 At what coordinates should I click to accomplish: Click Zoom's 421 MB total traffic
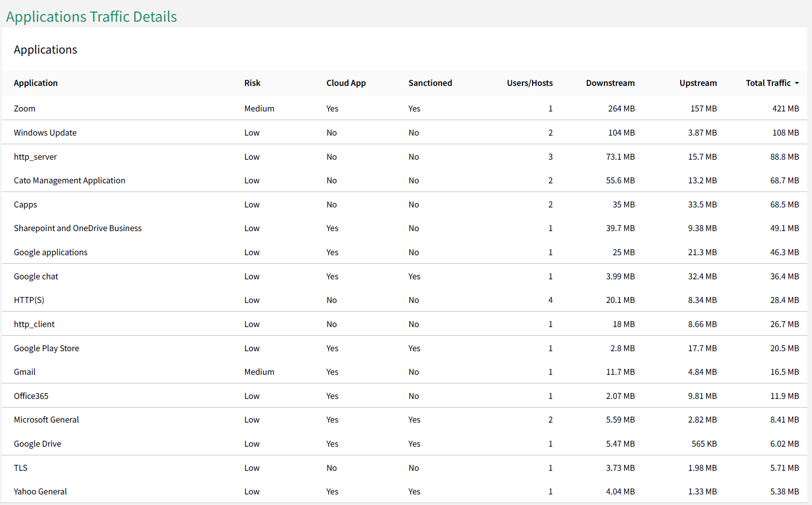pyautogui.click(x=785, y=109)
